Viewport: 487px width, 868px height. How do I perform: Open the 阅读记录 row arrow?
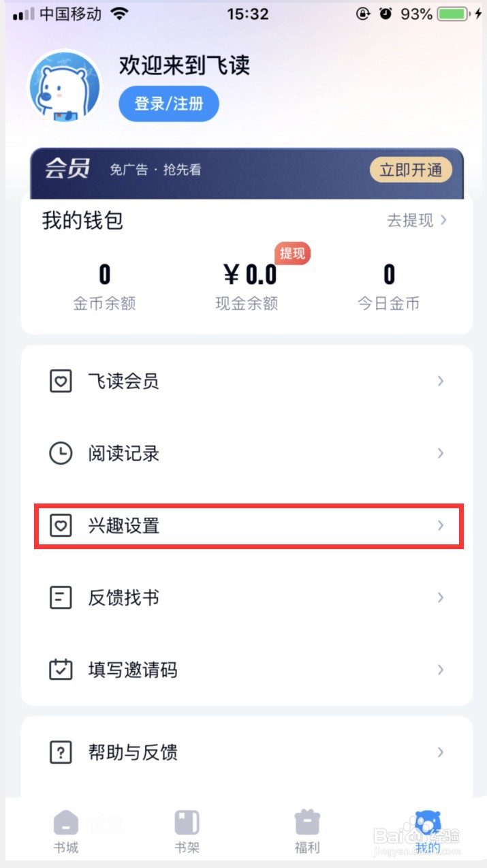coord(441,453)
